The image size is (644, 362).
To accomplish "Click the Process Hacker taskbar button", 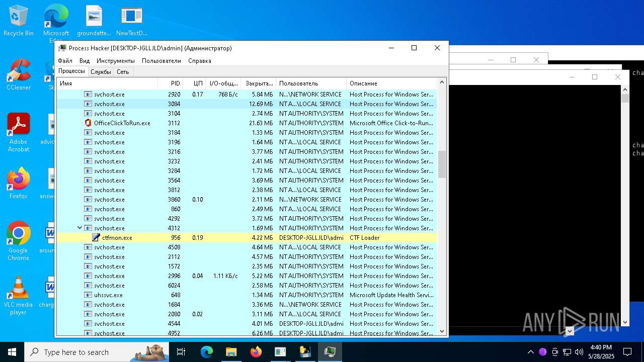I will click(x=330, y=352).
